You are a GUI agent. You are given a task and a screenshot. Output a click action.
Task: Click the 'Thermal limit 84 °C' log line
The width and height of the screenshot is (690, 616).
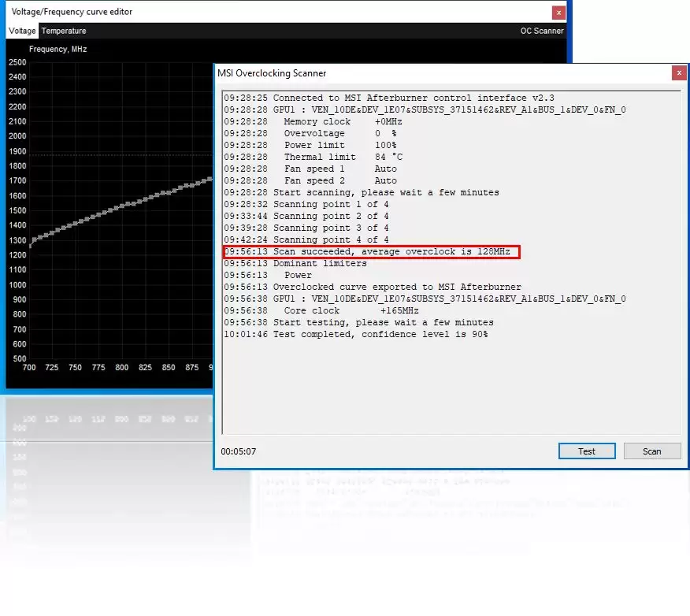[x=313, y=157]
